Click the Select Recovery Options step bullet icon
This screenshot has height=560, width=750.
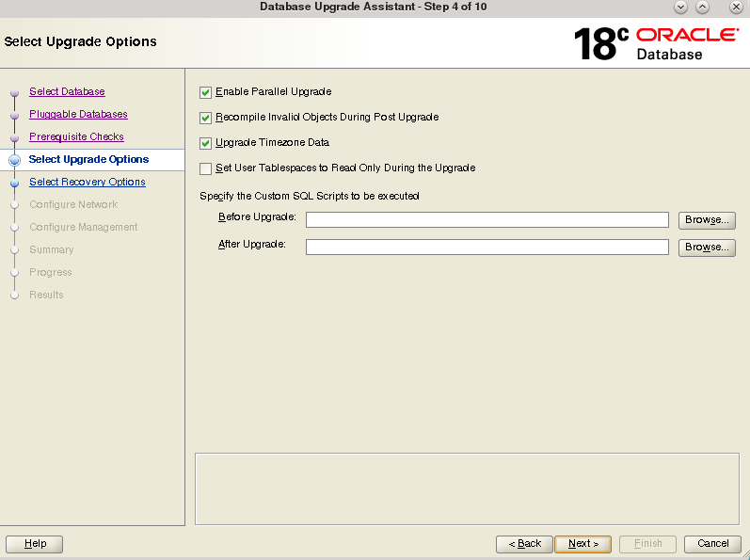pyautogui.click(x=15, y=183)
